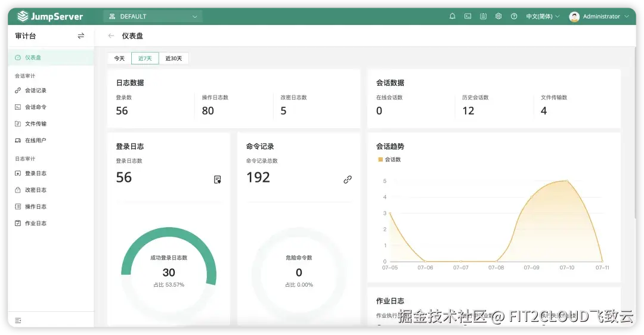Open 在线用户 in the sidebar
The image size is (644, 335).
click(x=51, y=141)
